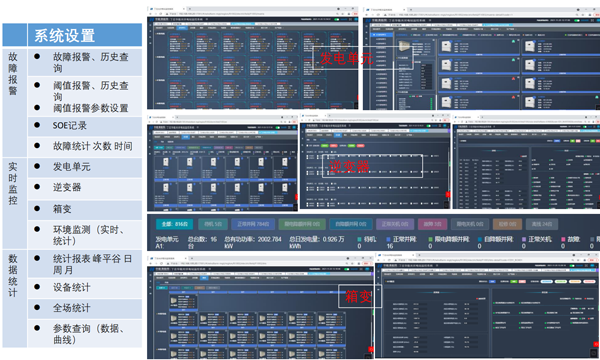This screenshot has height=360, width=600.
Task: Click the red alarm triangle on inverter card
Action: (x=513, y=78)
